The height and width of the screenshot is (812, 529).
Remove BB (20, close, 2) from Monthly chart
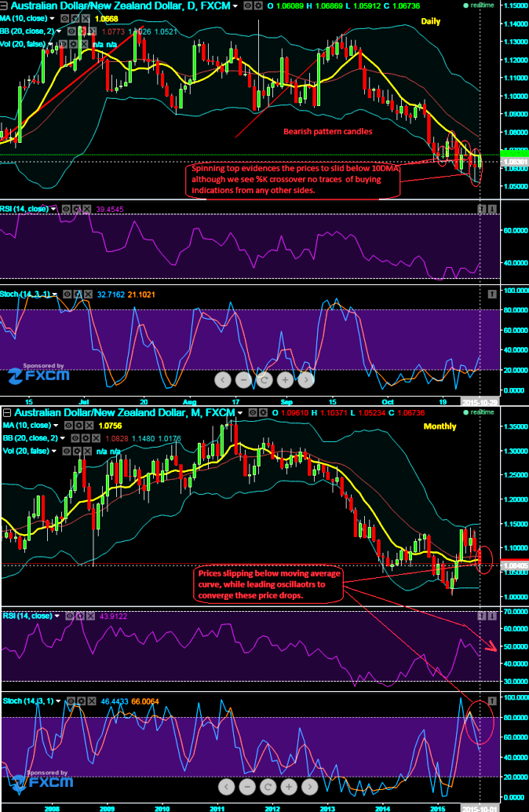(x=96, y=438)
